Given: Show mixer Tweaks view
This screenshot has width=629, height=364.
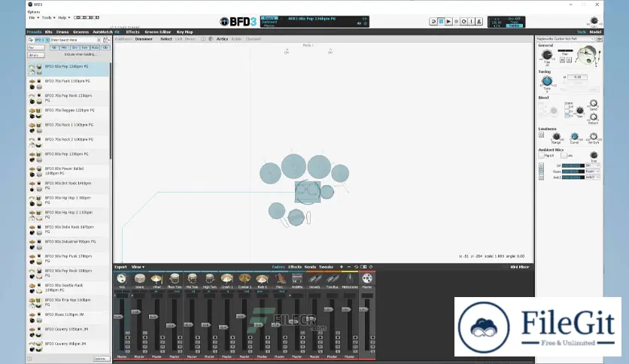Looking at the screenshot, I should tap(326, 267).
